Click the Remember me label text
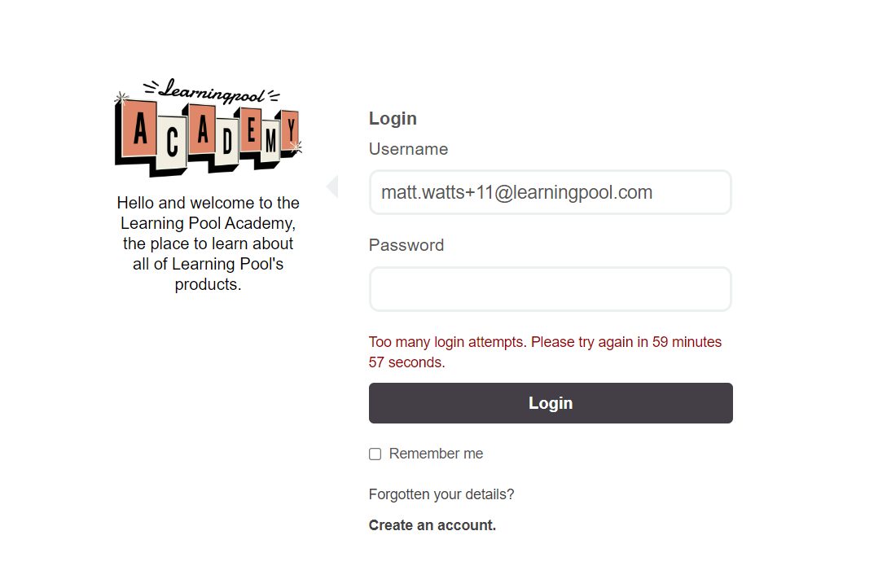Screen dimensions: 878x588 click(x=436, y=454)
